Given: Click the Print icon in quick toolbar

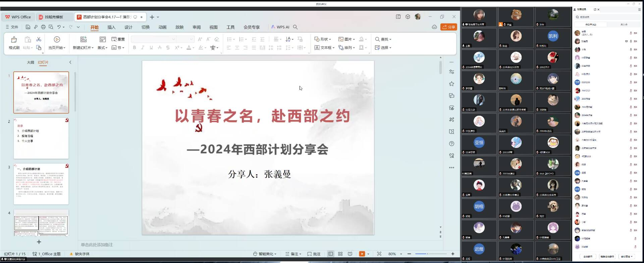Looking at the screenshot, I should click(x=43, y=27).
